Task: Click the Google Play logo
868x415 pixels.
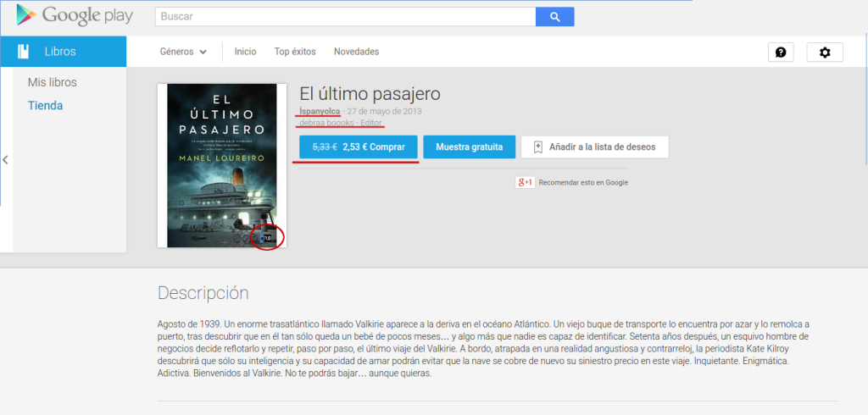Action: [75, 15]
